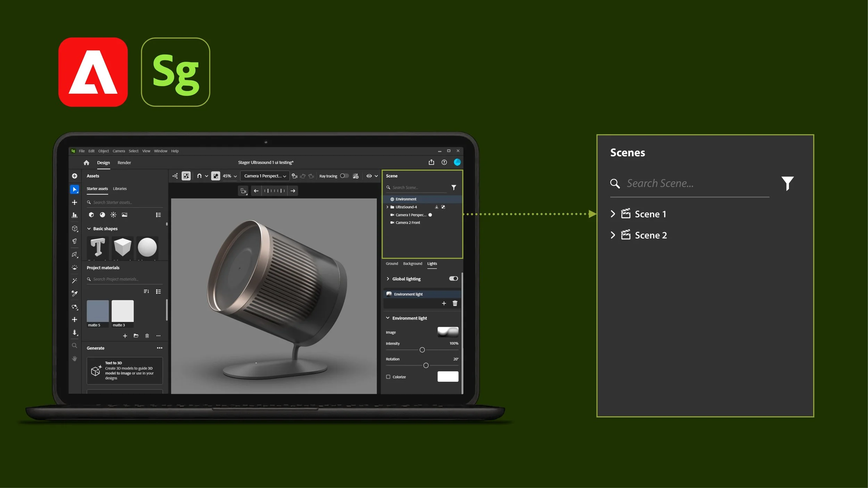Image resolution: width=868 pixels, height=488 pixels.
Task: Click the filter icon in Scene panel
Action: 453,187
